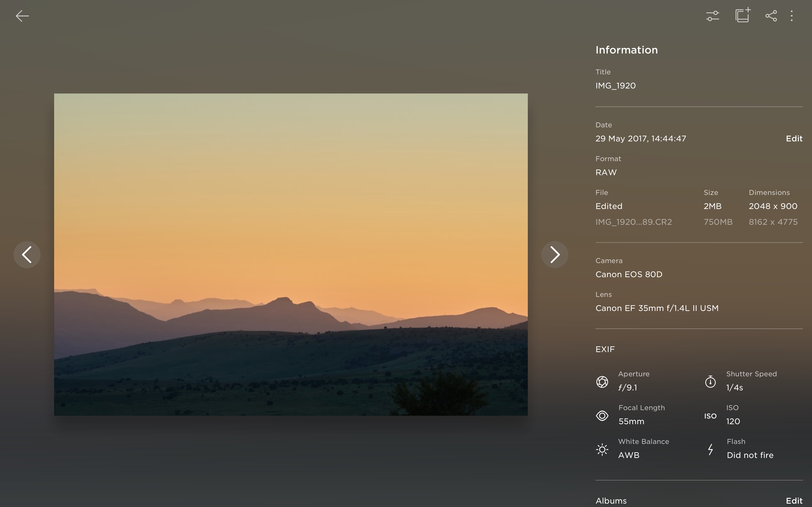Edit the Albums section
The image size is (812, 507).
794,501
